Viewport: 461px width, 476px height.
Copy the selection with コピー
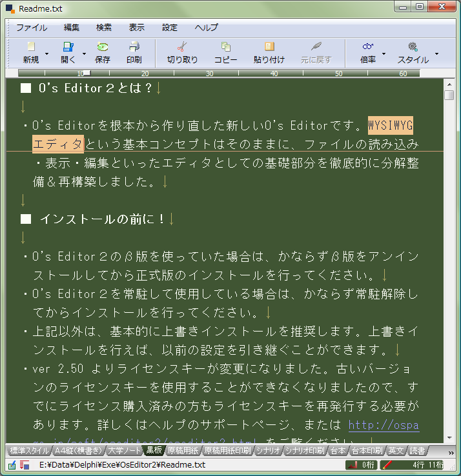coord(225,46)
